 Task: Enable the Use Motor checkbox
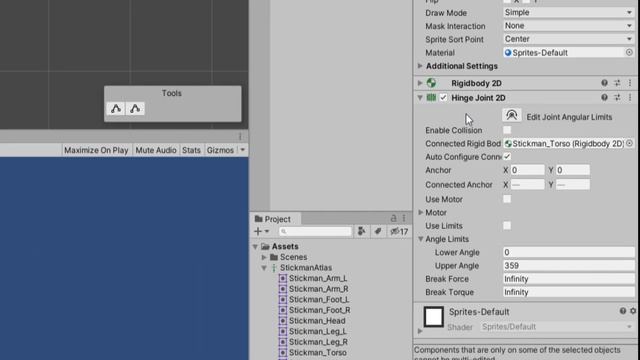(x=507, y=199)
